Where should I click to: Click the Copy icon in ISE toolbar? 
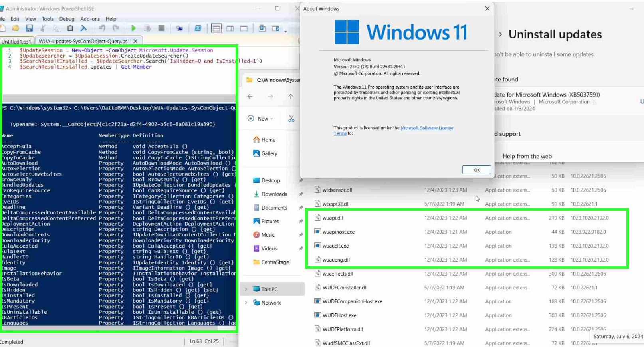tap(56, 28)
